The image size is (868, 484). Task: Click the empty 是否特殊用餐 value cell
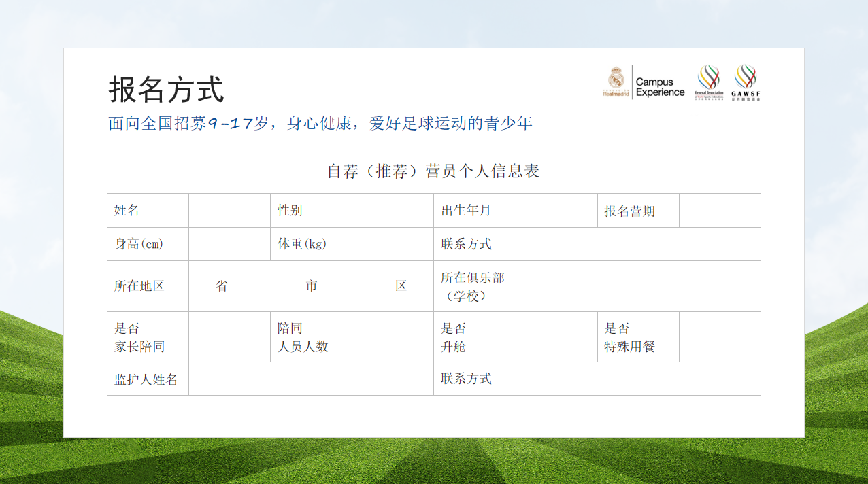(x=720, y=337)
